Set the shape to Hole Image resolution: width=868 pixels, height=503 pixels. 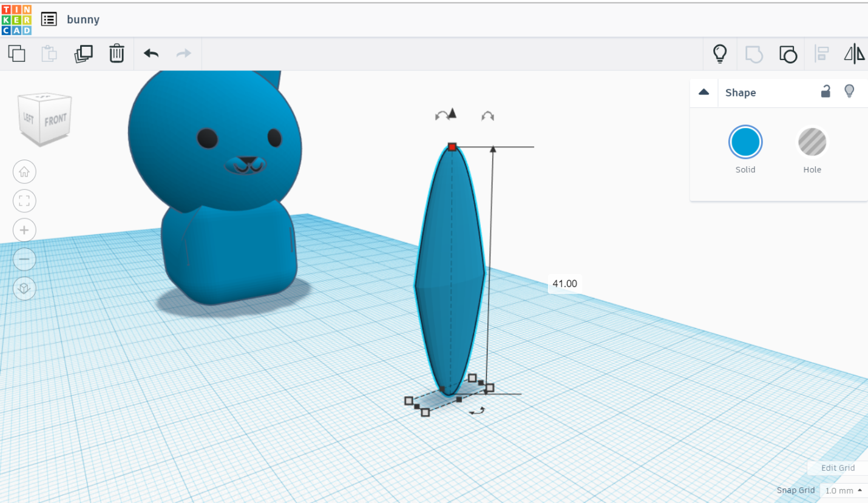click(812, 142)
